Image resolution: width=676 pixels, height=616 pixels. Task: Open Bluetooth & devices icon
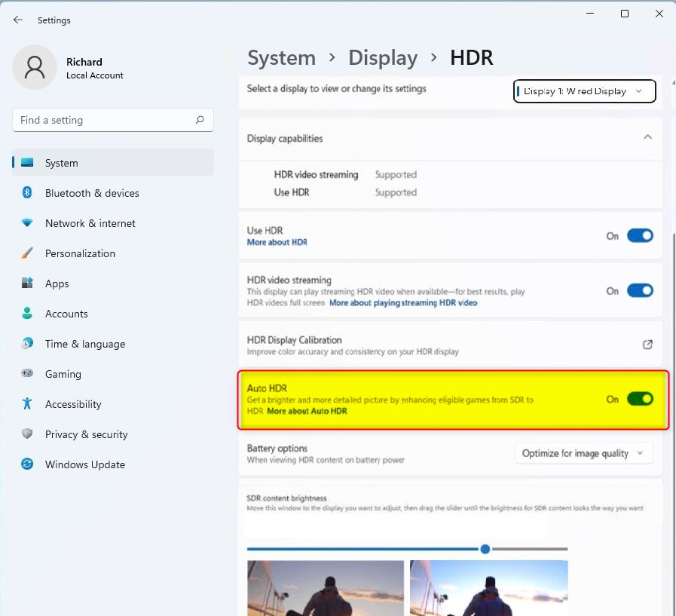pos(27,192)
